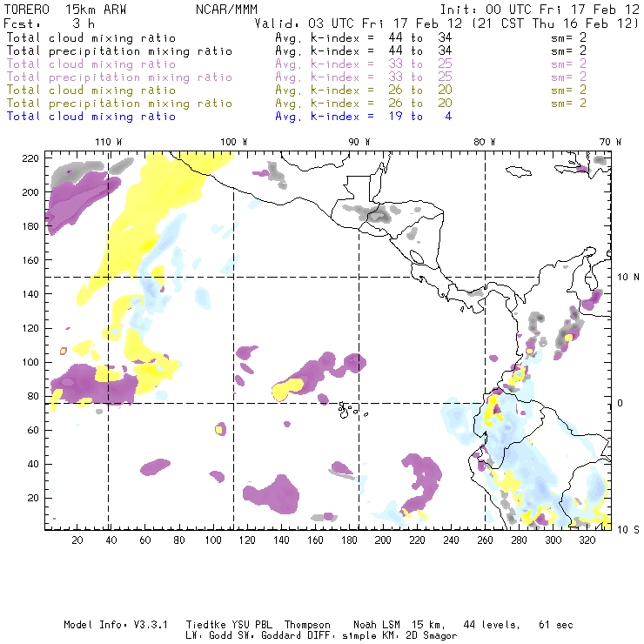Viewport: 644px width, 644px height.
Task: Click the 'YSU PBL' scheme label
Action: (x=252, y=625)
